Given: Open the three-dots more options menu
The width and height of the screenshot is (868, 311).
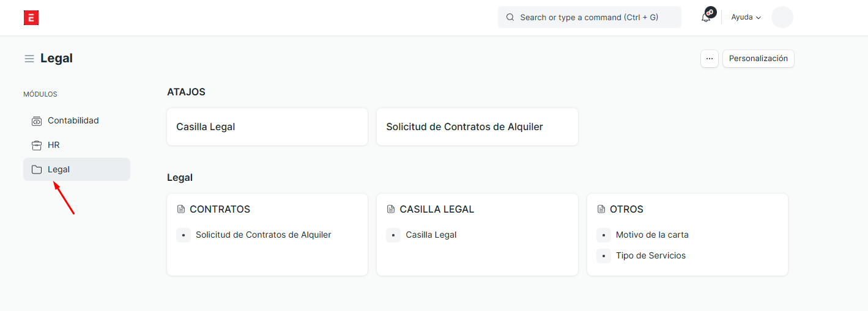Looking at the screenshot, I should click(710, 59).
